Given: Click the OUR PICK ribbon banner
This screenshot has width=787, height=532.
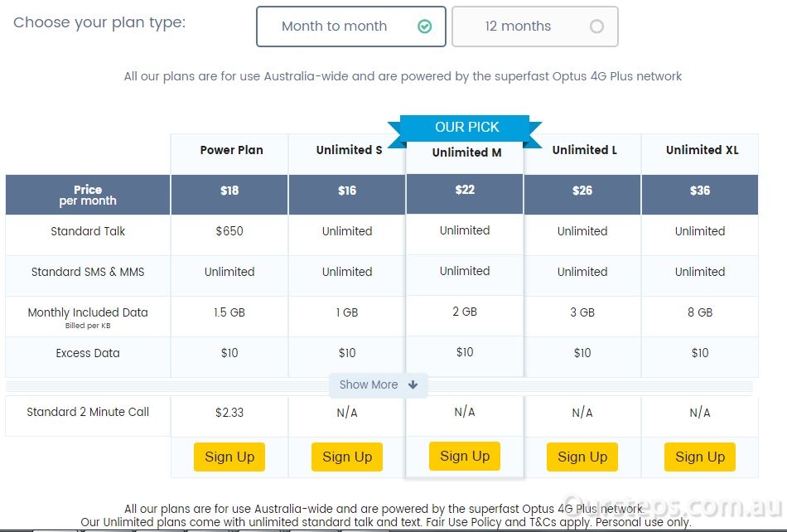Looking at the screenshot, I should click(466, 128).
